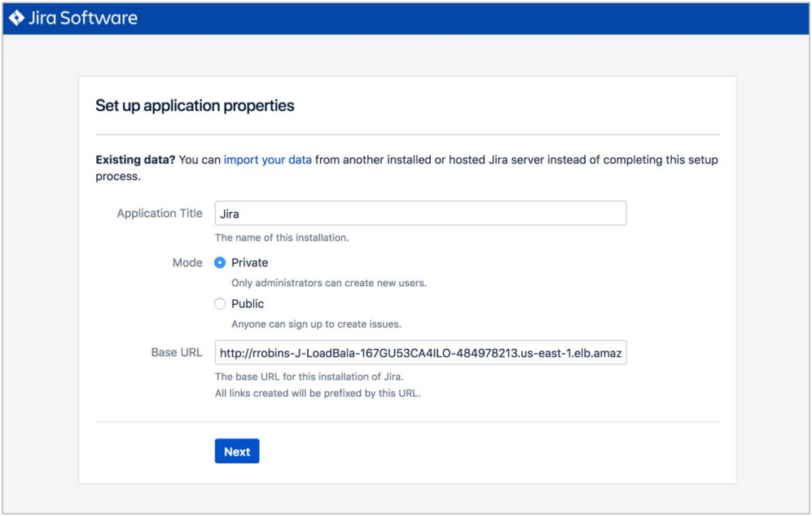Click the Next button

pos(237,452)
